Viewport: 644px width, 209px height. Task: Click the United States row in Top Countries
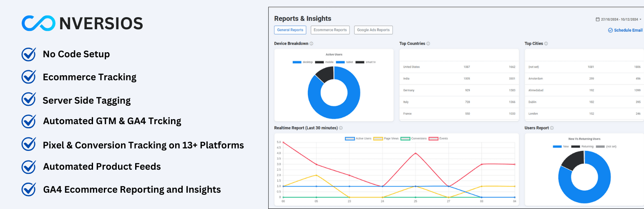click(459, 67)
